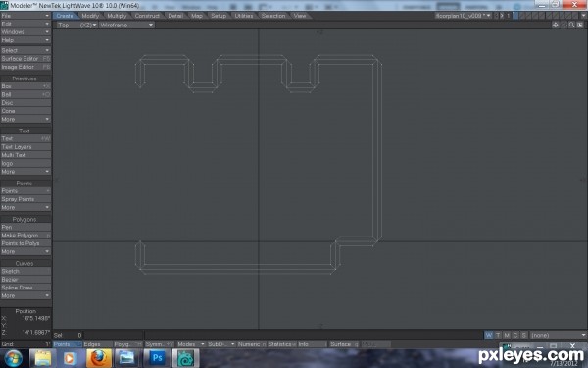Open the Create tab

click(66, 16)
